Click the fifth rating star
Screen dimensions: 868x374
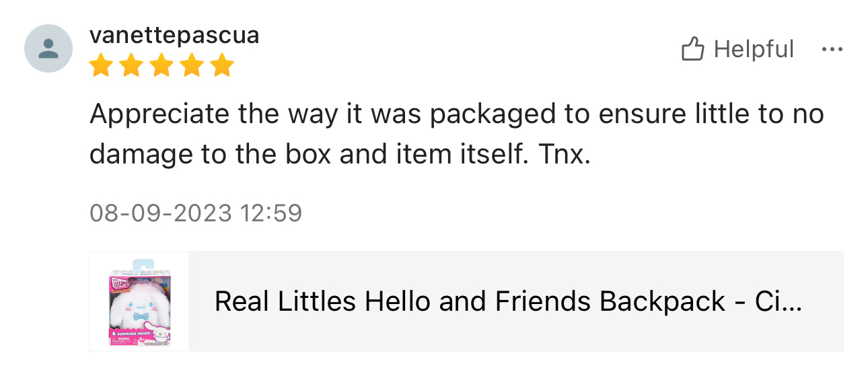tap(221, 66)
